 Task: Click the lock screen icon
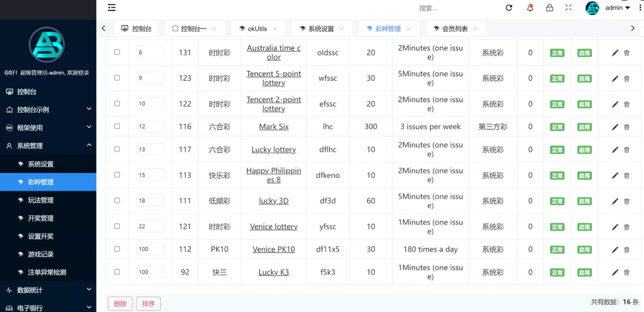[549, 8]
